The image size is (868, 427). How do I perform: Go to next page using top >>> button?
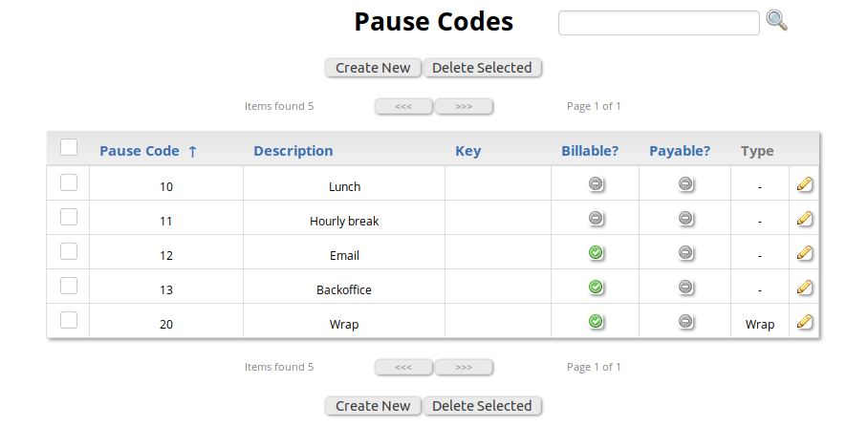tap(464, 106)
